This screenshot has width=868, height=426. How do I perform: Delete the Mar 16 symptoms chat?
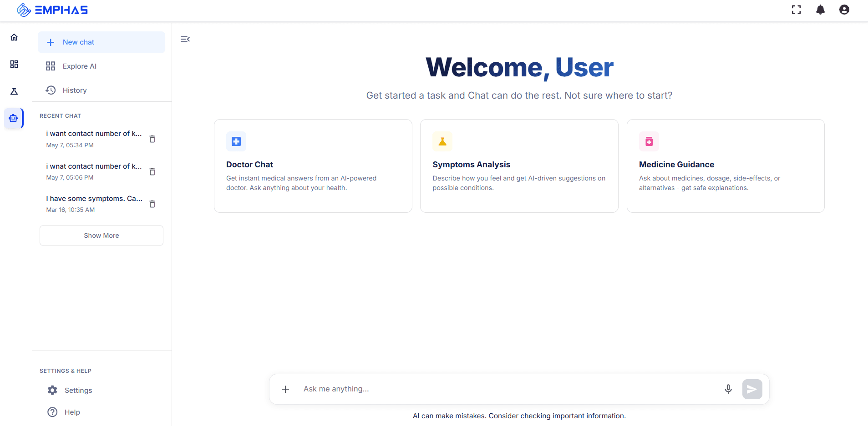(x=152, y=204)
